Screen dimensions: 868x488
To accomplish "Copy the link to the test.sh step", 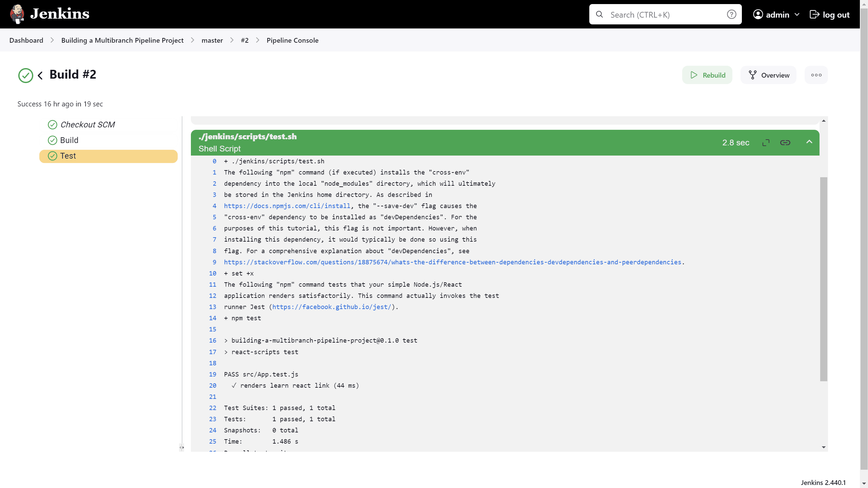I will [x=785, y=143].
